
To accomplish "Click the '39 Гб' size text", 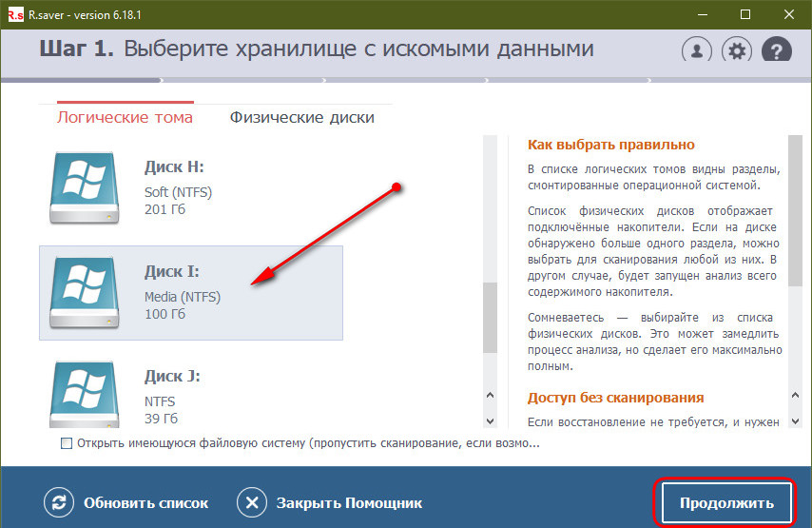I will [x=161, y=419].
